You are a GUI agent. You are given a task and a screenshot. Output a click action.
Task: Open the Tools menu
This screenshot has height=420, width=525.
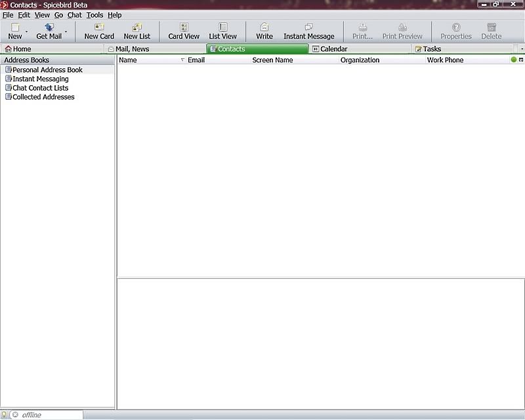(94, 15)
